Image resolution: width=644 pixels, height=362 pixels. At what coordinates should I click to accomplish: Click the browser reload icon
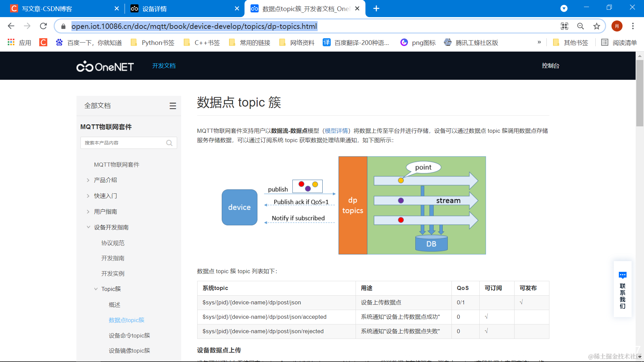tap(43, 26)
